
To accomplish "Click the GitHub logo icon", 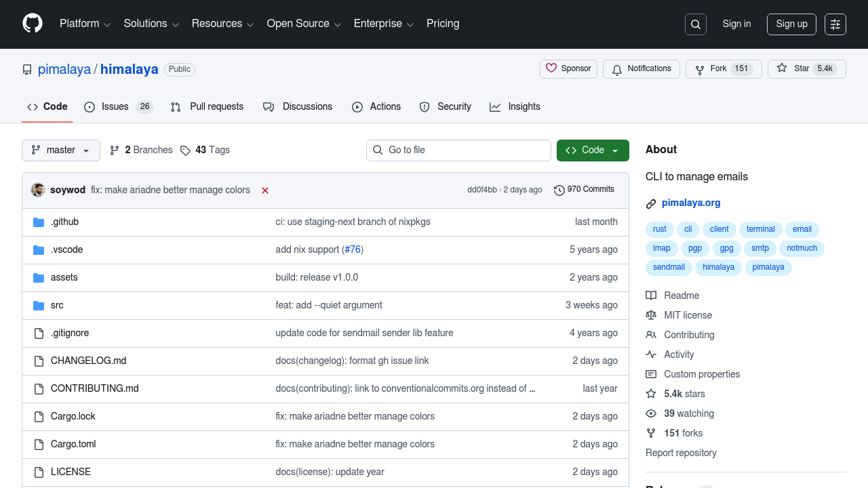I will click(33, 24).
